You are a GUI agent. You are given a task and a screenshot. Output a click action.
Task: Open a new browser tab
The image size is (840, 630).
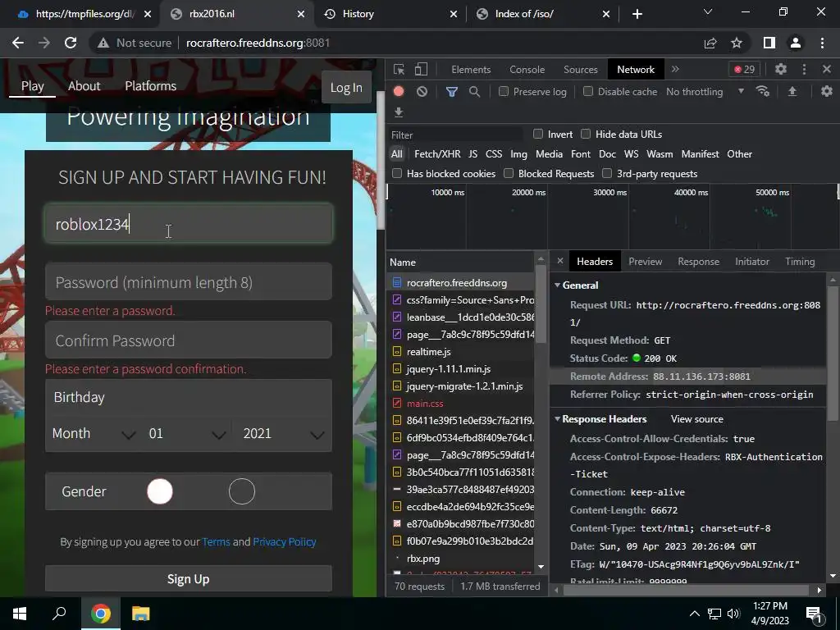[x=637, y=14]
